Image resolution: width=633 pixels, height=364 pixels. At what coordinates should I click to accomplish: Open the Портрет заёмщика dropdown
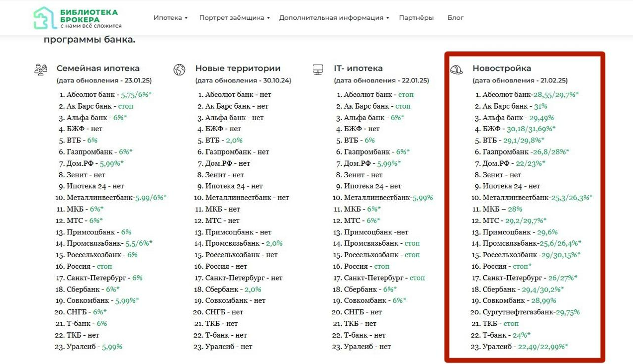coord(234,18)
